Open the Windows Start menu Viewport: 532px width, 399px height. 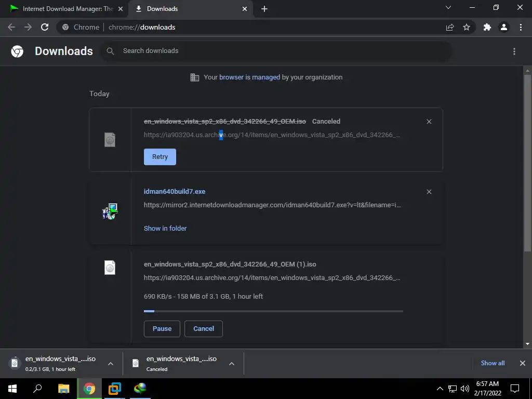click(x=12, y=389)
